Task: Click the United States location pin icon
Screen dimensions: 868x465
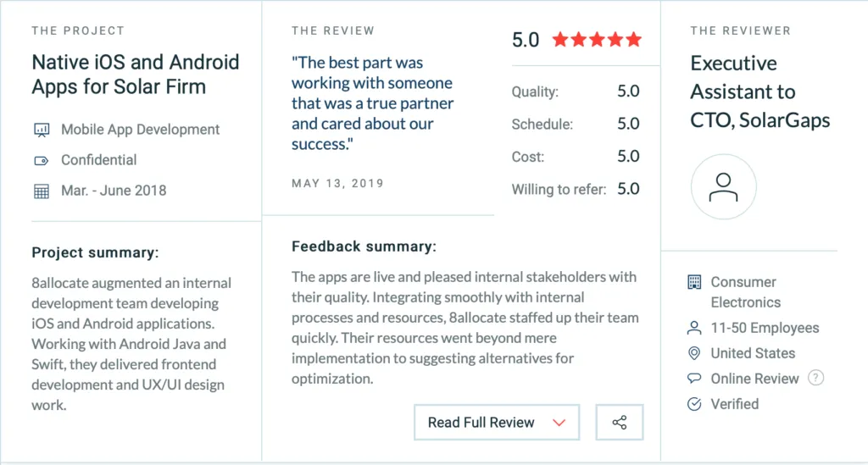Action: [x=694, y=353]
